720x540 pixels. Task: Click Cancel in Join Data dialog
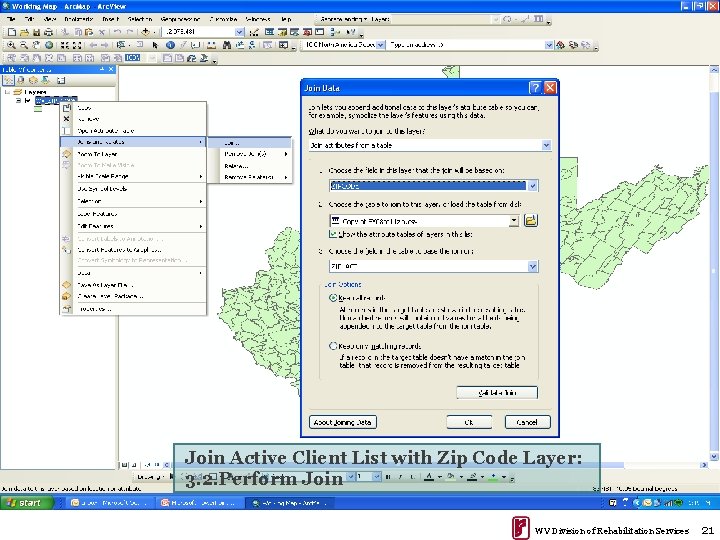click(x=527, y=422)
